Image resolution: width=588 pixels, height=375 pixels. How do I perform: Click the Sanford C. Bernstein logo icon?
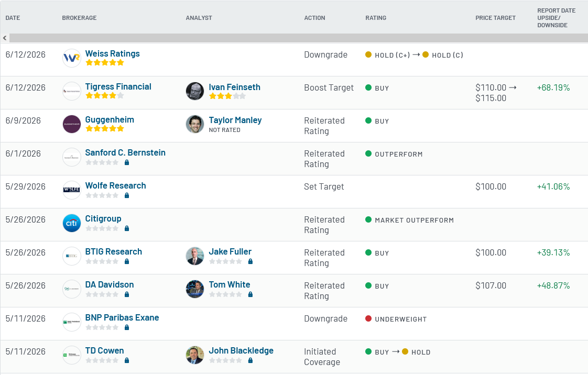point(72,157)
